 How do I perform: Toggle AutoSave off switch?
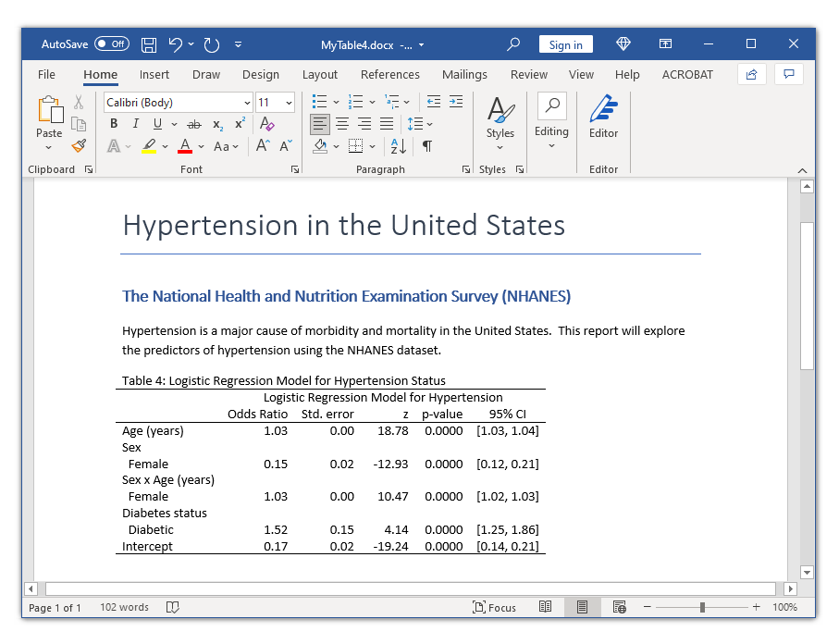(x=110, y=43)
